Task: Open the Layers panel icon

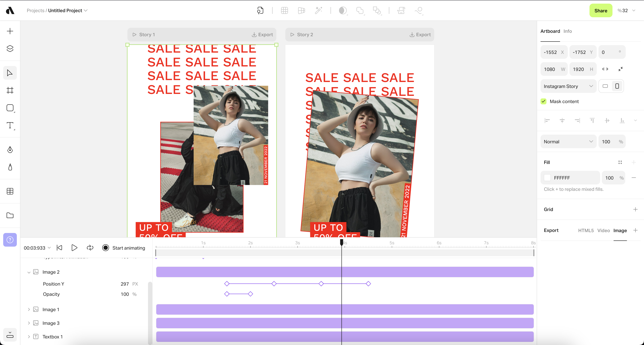Action: (10, 49)
